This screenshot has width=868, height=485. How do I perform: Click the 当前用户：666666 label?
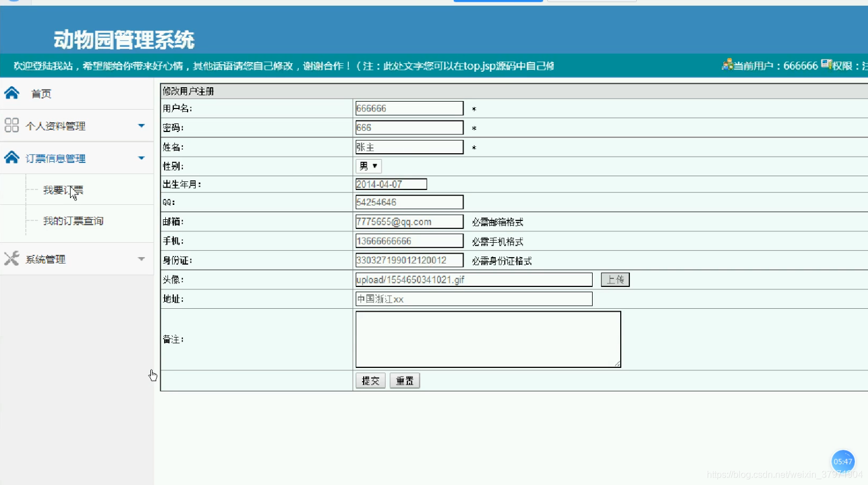pyautogui.click(x=776, y=66)
